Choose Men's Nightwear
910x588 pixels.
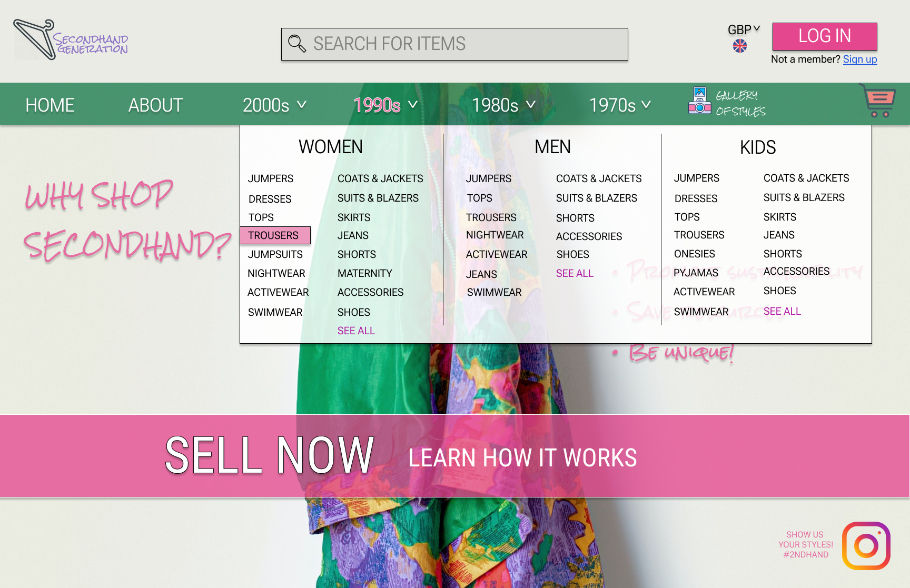(x=495, y=235)
